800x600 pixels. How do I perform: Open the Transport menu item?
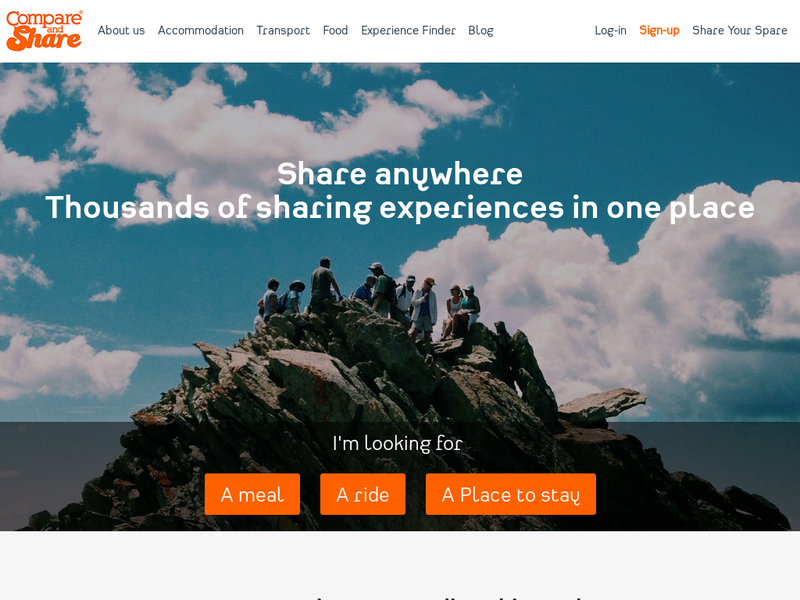(283, 31)
